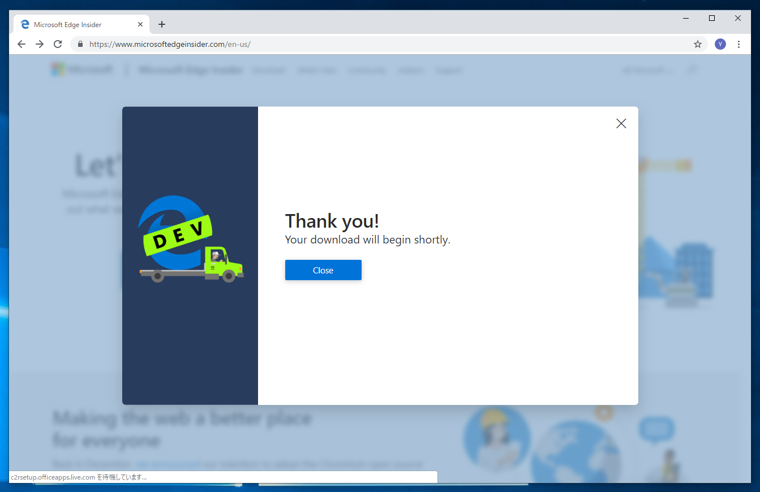Dismiss the dialog with the X icon
Image resolution: width=760 pixels, height=492 pixels.
tap(621, 124)
